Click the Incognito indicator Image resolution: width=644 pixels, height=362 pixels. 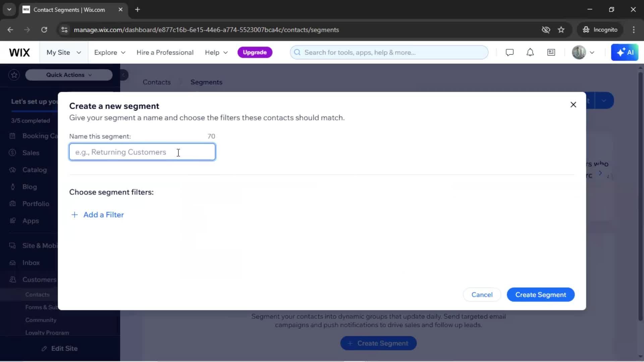click(600, 29)
